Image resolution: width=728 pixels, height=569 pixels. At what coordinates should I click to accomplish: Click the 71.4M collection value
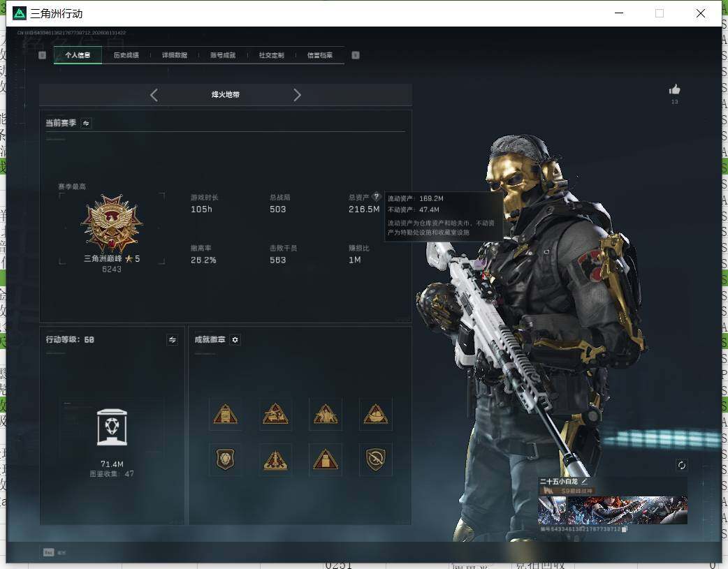[x=112, y=464]
